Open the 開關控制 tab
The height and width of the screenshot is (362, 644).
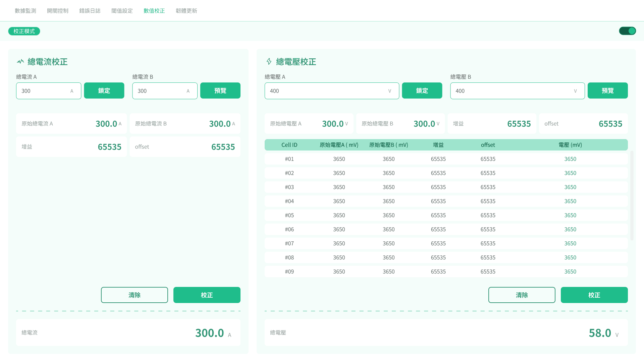(57, 10)
